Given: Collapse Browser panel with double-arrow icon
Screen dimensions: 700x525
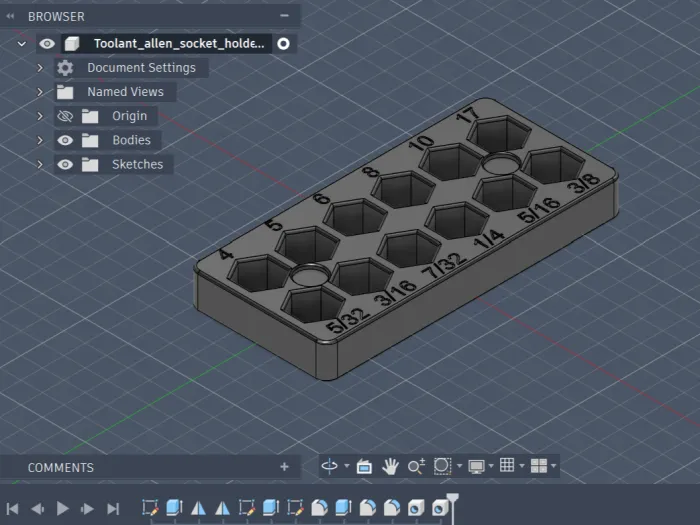Looking at the screenshot, I should (x=10, y=17).
